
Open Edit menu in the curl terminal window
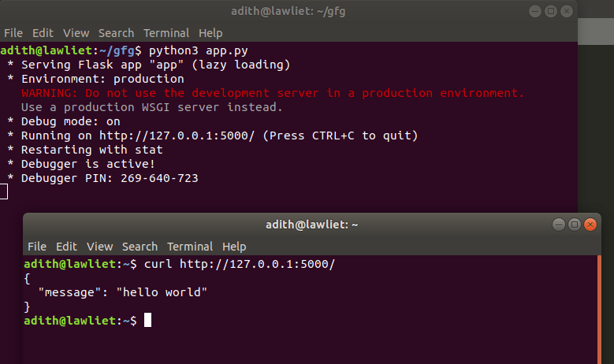click(66, 247)
